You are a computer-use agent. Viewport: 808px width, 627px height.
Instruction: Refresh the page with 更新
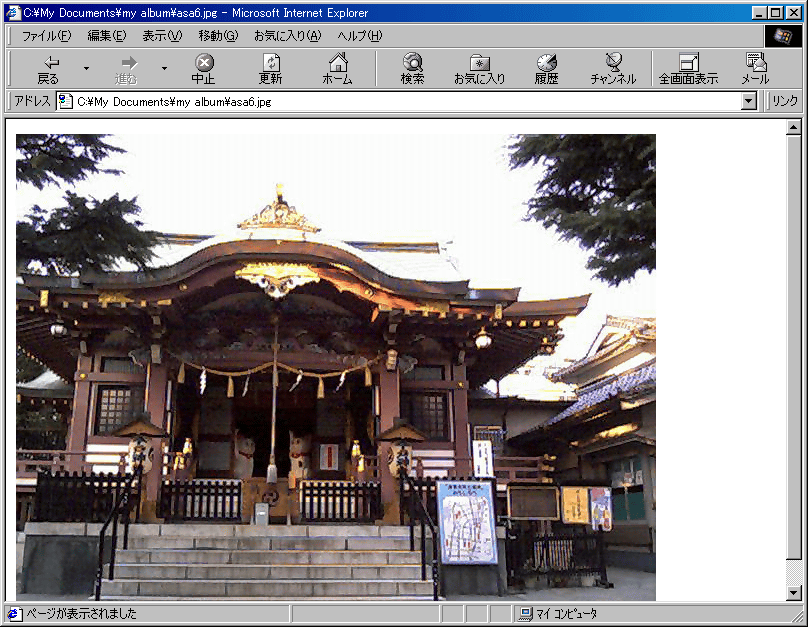pyautogui.click(x=271, y=69)
